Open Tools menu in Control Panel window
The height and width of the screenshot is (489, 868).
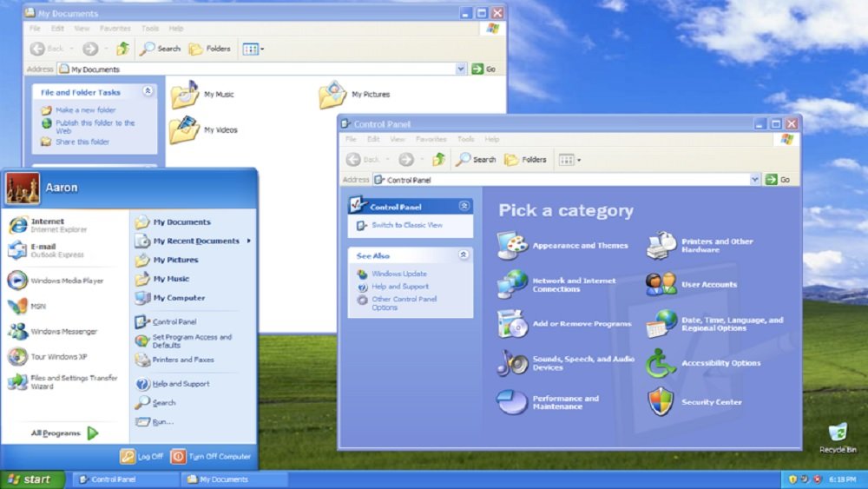(x=465, y=139)
